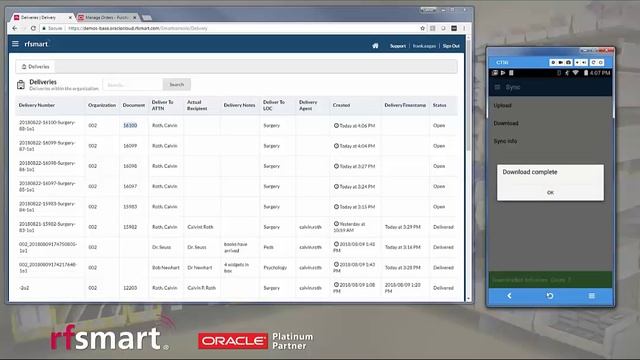640x360 pixels.
Task: Tap the phone's rotate/refresh navigation icon
Action: (550, 296)
